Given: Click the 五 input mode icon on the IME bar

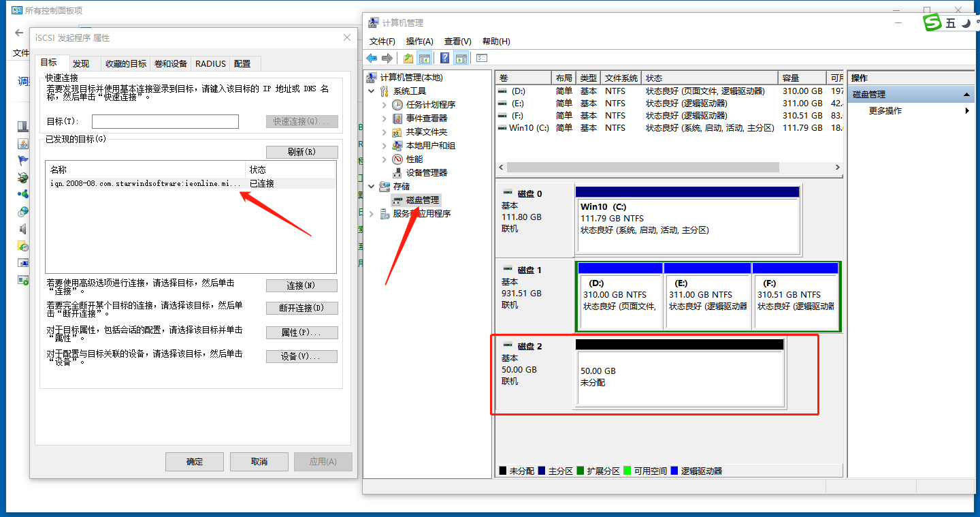Looking at the screenshot, I should click(951, 23).
